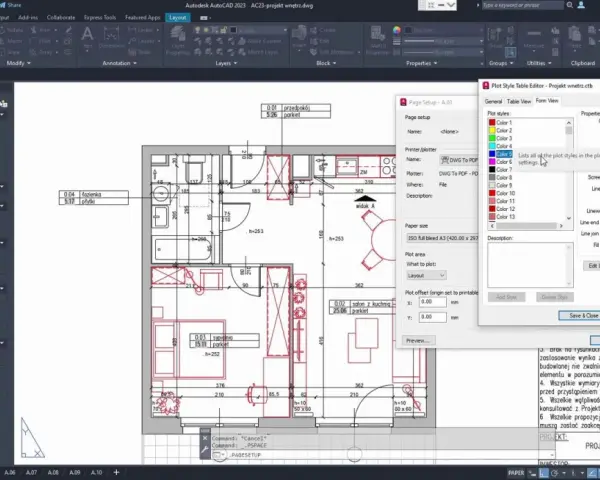Expand the Utilities panel
600x480 pixels.
point(539,63)
